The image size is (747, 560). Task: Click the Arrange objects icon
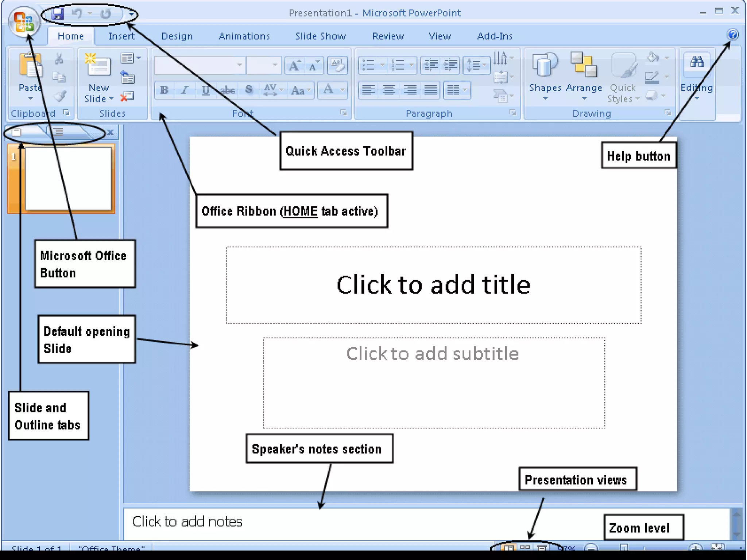click(584, 66)
